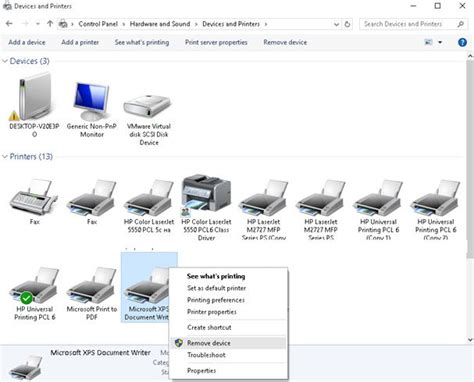
Task: Collapse the Printers (13) section
Action: pos(5,157)
